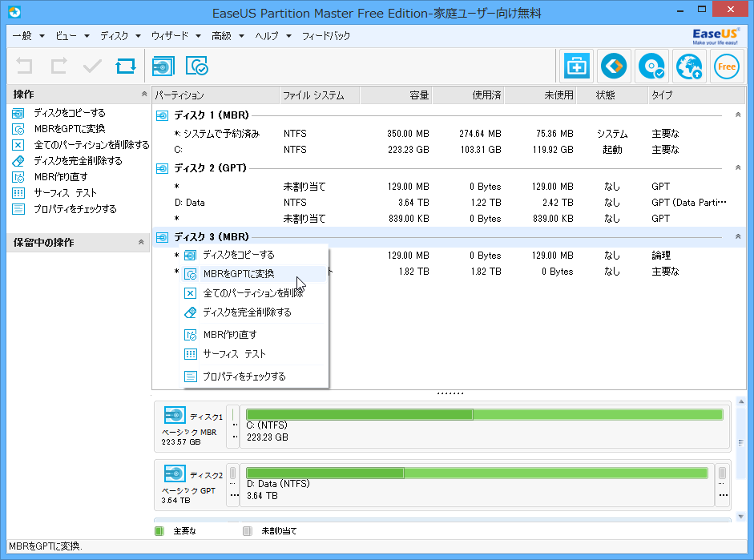Select the システムで予約済み partition row

(x=450, y=134)
